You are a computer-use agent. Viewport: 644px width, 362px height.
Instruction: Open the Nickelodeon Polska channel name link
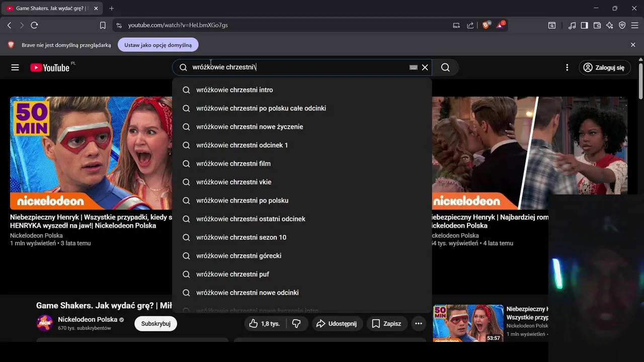pos(88,320)
